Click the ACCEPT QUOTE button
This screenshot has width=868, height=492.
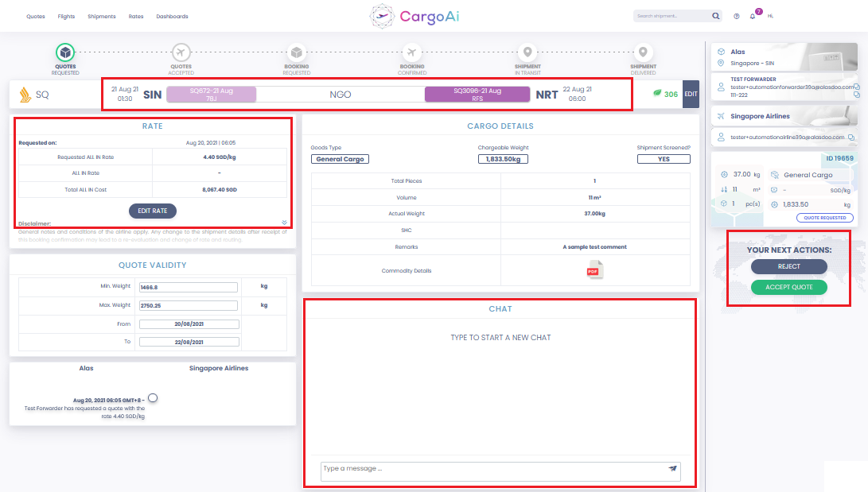pos(789,288)
